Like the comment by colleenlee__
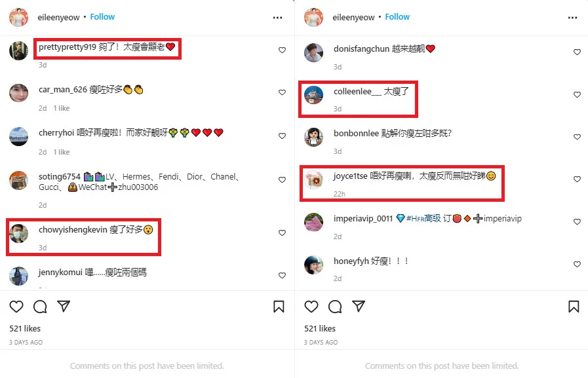This screenshot has width=588, height=378. pyautogui.click(x=577, y=94)
